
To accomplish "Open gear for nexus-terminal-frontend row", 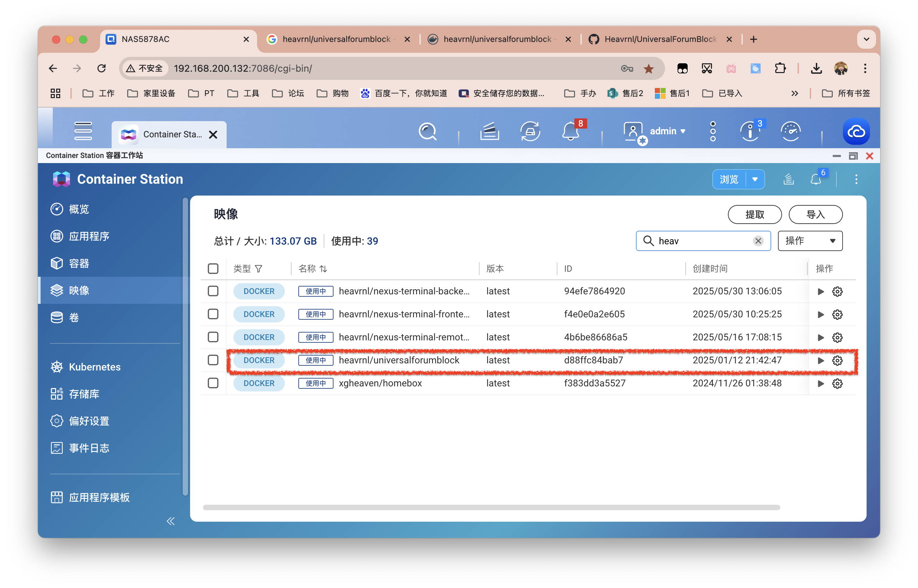I will (837, 315).
